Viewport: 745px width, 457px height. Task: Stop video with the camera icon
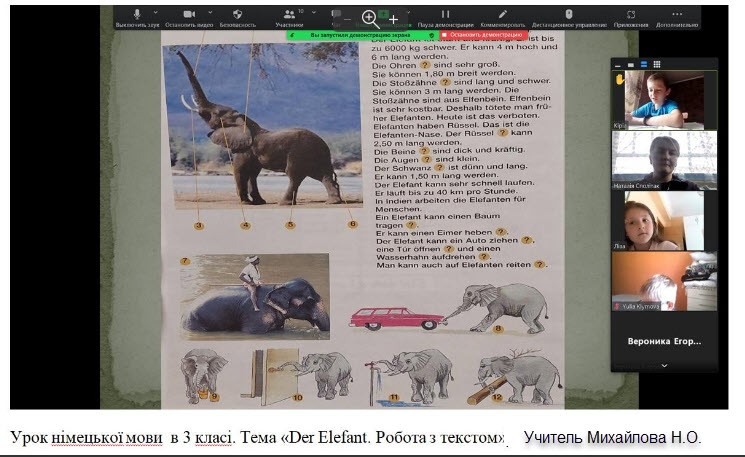186,15
